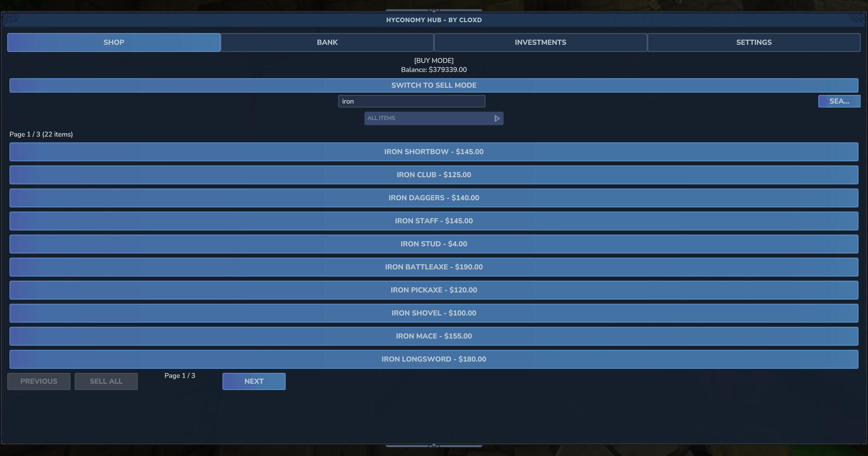The image size is (868, 456).
Task: Choose the Iron Daggers item
Action: [434, 198]
